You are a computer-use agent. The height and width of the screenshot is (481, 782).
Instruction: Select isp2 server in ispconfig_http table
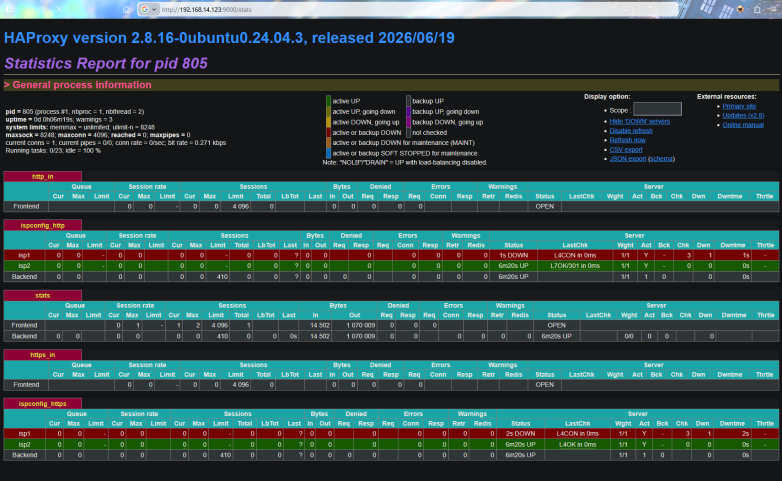[x=24, y=266]
